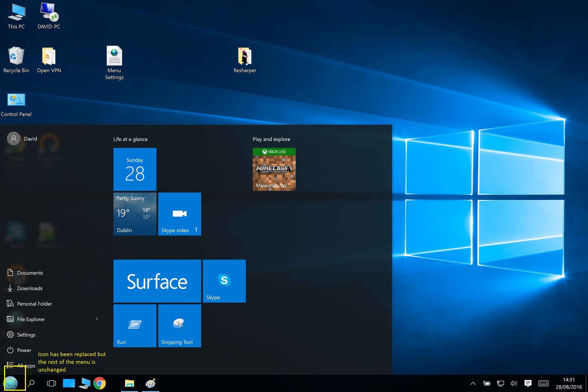Open the Paint palette taskbar icon
The width and height of the screenshot is (588, 392).
point(150,383)
